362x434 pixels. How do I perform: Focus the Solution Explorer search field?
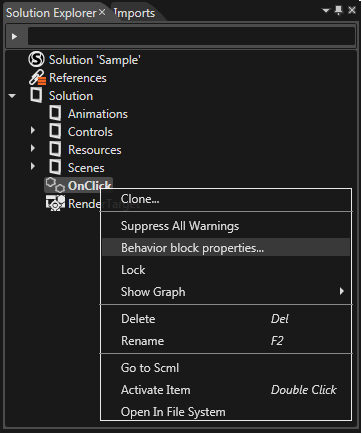pos(191,36)
